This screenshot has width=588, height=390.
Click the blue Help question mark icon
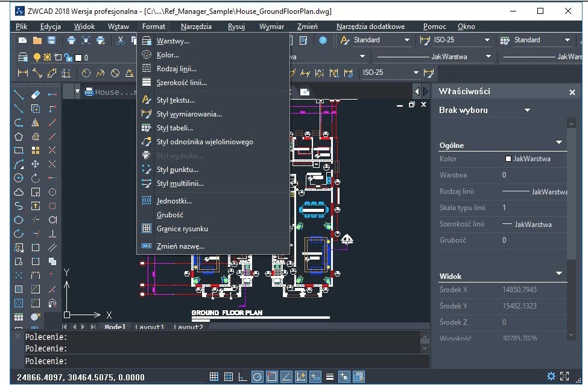point(323,40)
